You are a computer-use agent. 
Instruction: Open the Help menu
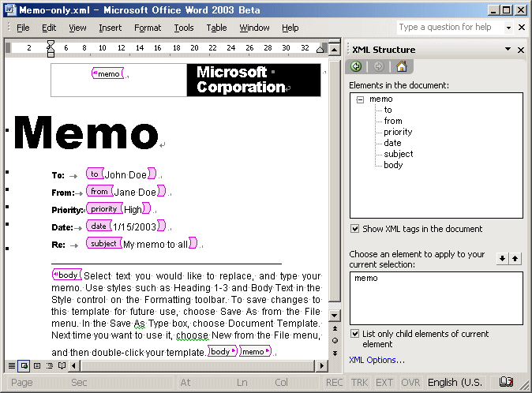(290, 28)
